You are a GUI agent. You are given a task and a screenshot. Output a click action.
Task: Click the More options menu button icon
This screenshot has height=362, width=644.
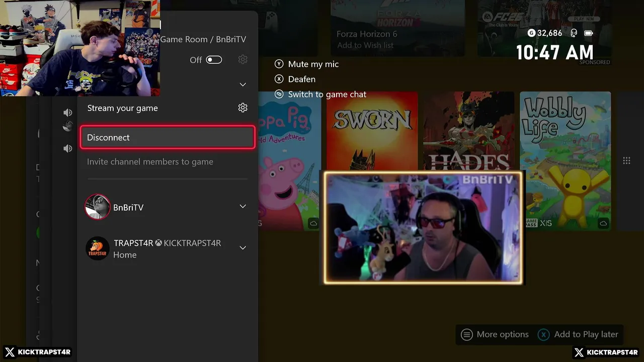467,334
